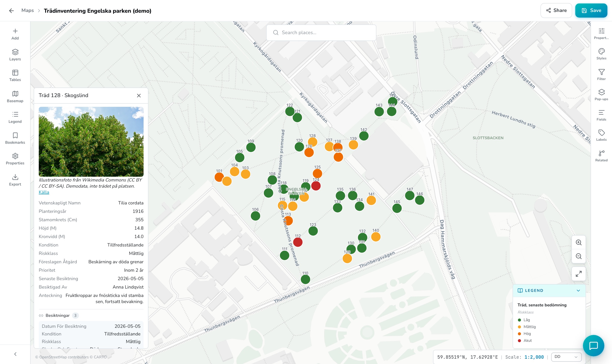This screenshot has height=364, width=612.
Task: Select tree marker 142 on map
Action: (364, 136)
